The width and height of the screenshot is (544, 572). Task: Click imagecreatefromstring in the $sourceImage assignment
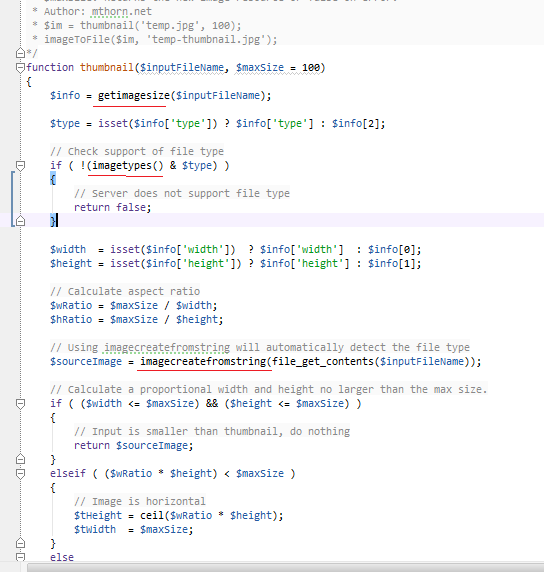tap(203, 362)
